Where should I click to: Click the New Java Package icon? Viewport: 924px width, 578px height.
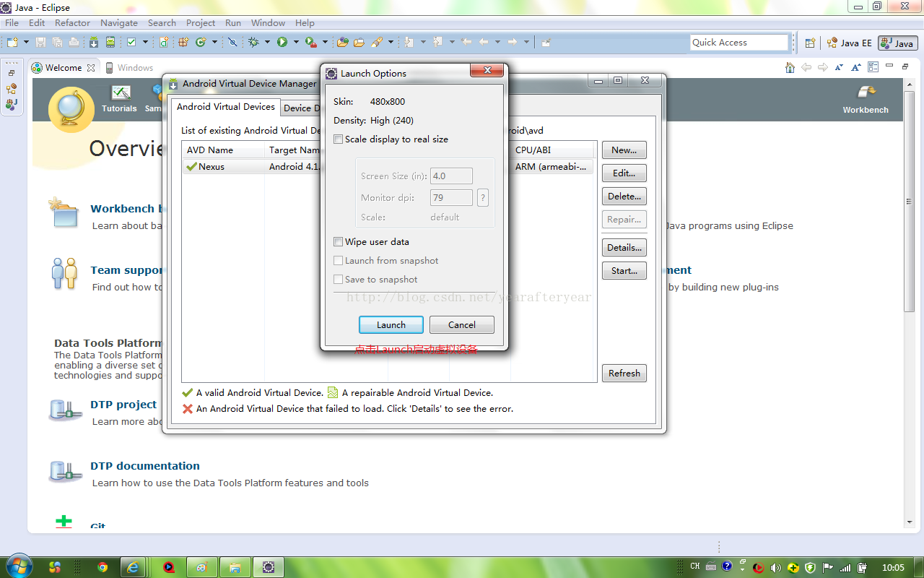[183, 42]
